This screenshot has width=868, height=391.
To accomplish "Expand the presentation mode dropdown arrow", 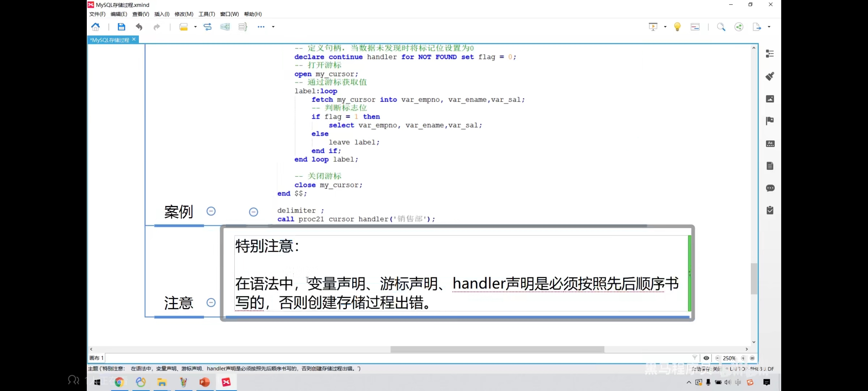I will (x=665, y=27).
